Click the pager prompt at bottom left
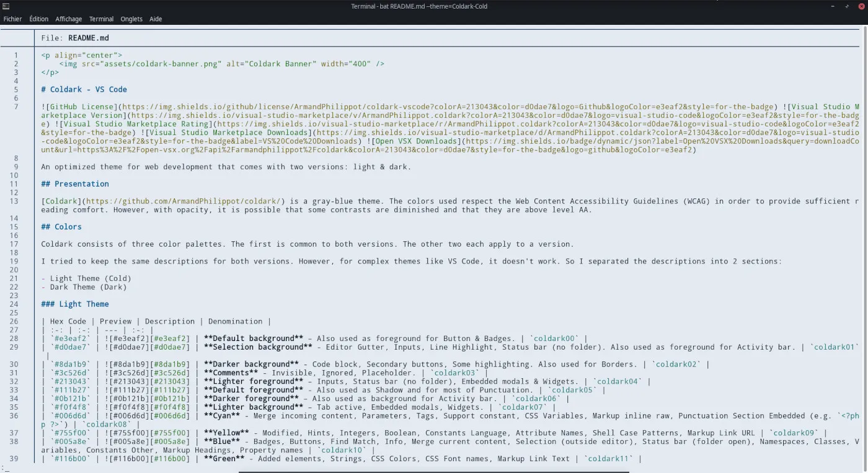868x473 pixels. tap(5, 468)
